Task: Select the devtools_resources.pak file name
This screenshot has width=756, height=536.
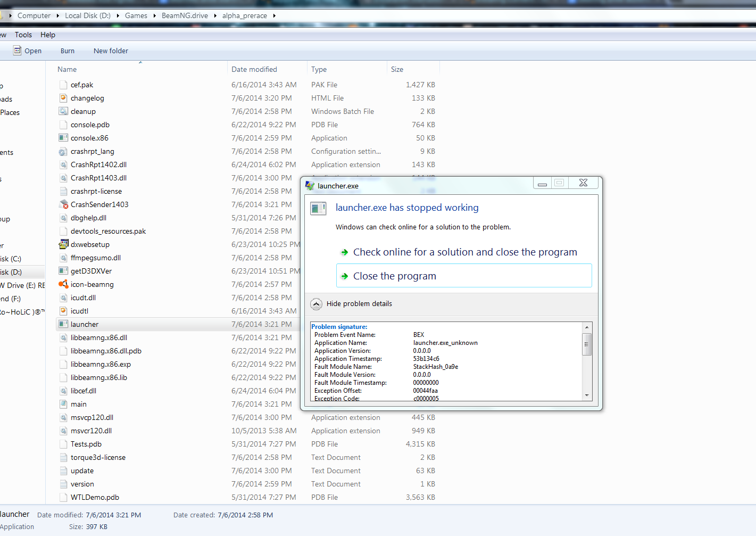Action: pyautogui.click(x=108, y=231)
